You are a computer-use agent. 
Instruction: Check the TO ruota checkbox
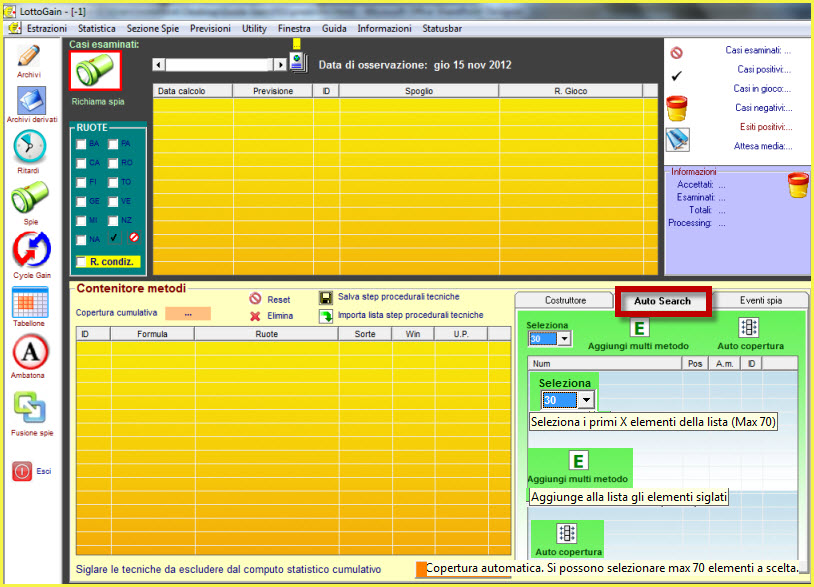113,183
